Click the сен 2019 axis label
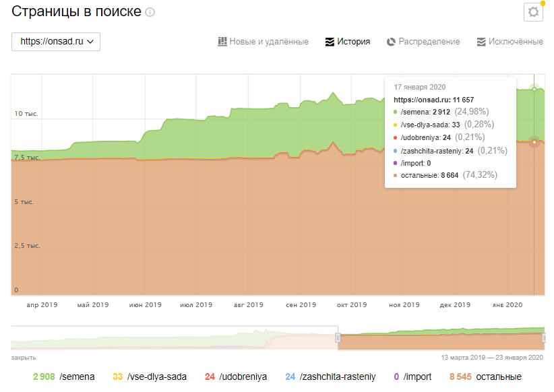 pyautogui.click(x=301, y=304)
